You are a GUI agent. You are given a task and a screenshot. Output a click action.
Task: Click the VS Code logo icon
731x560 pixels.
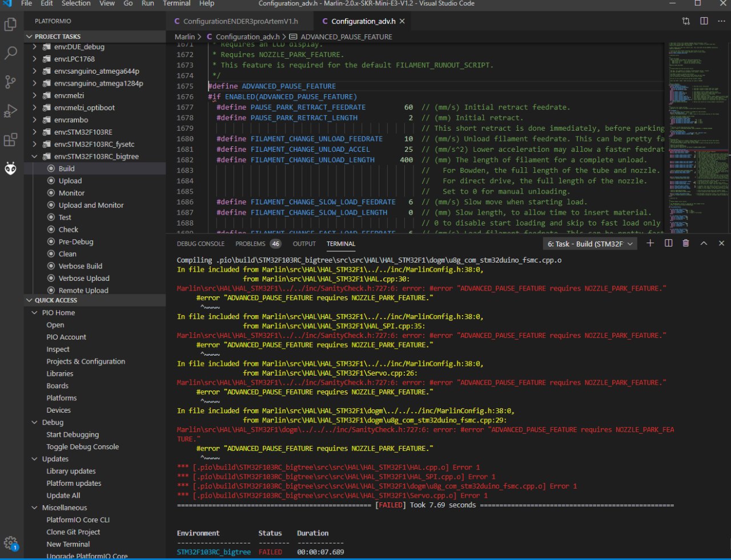tap(7, 3)
